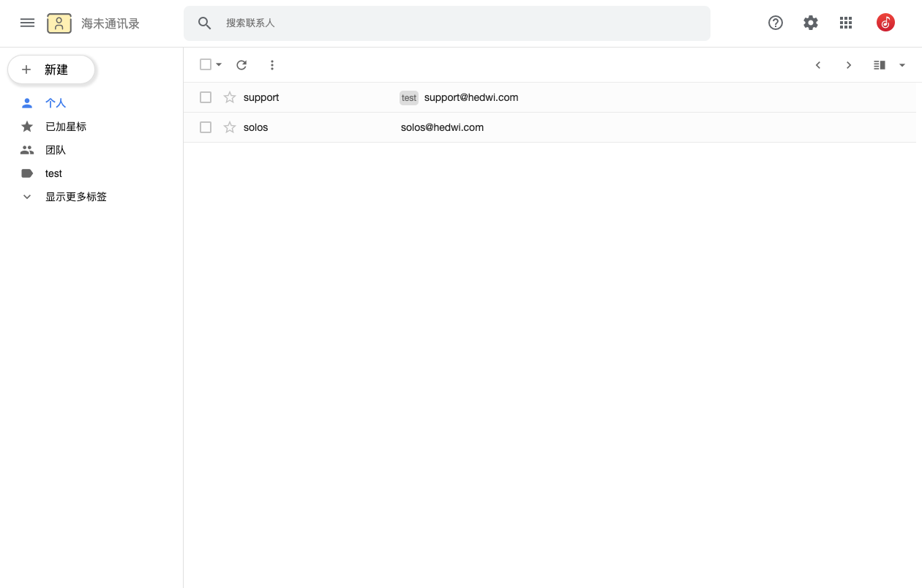Viewport: 922px width, 588px height.
Task: Star the support contact
Action: coord(230,97)
